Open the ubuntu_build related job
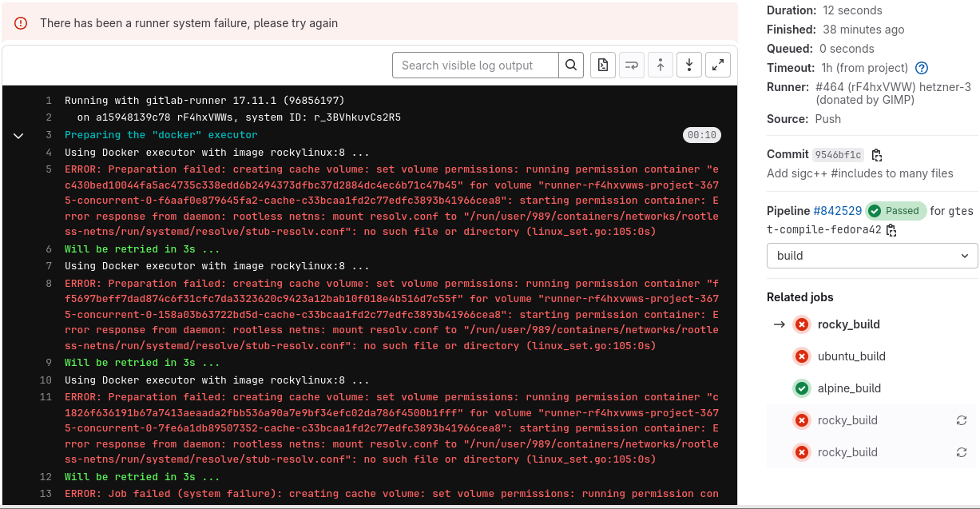The height and width of the screenshot is (509, 980). point(851,356)
